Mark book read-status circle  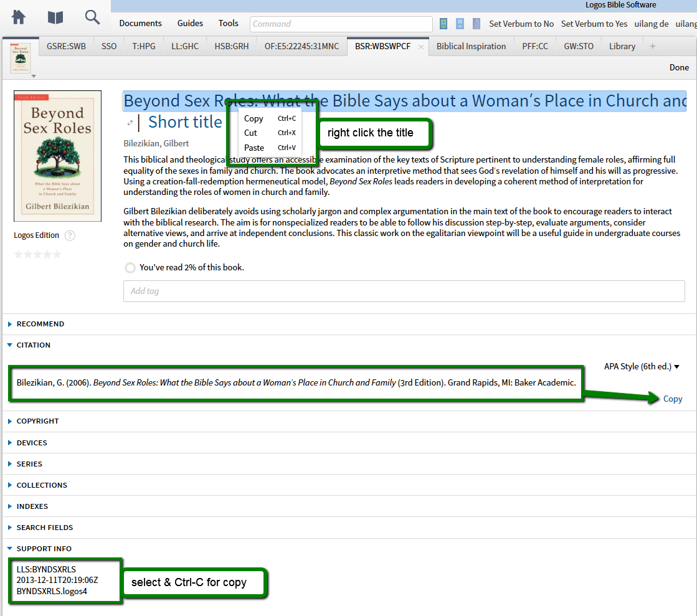point(130,268)
